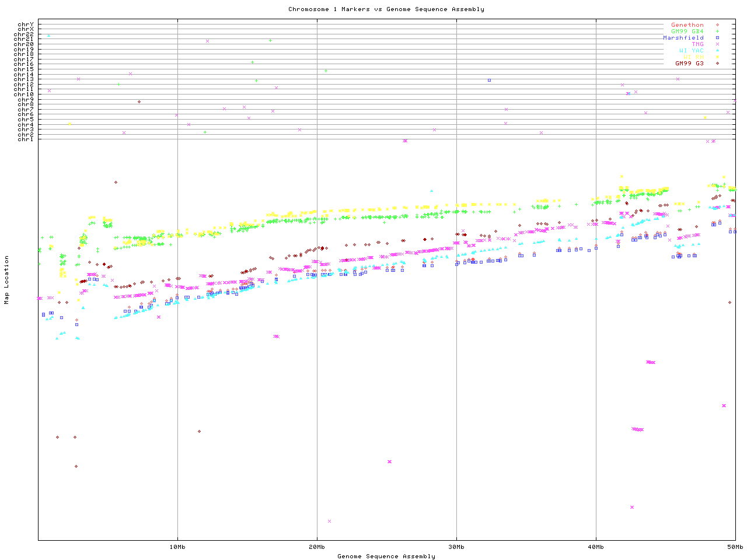
Task: Click the dark red GM99 G3 marker
Action: coord(717,64)
